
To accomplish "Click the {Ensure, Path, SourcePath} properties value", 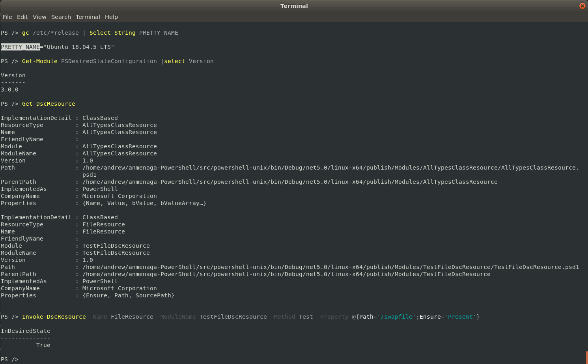I will pos(128,295).
